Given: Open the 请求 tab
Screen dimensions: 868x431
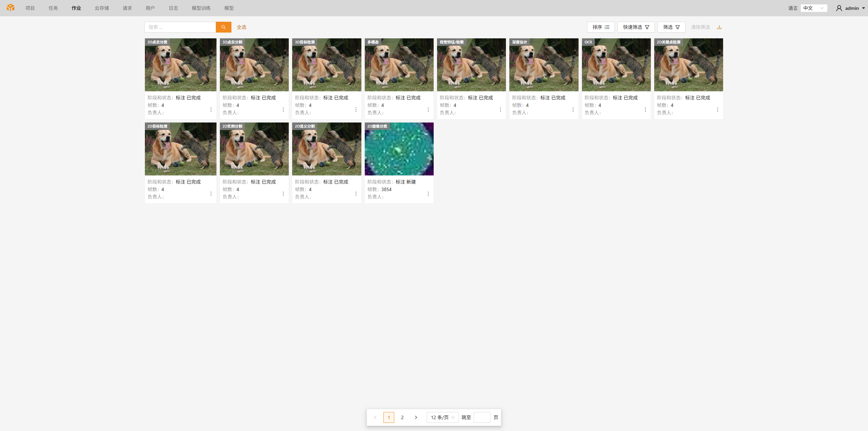Looking at the screenshot, I should [127, 8].
